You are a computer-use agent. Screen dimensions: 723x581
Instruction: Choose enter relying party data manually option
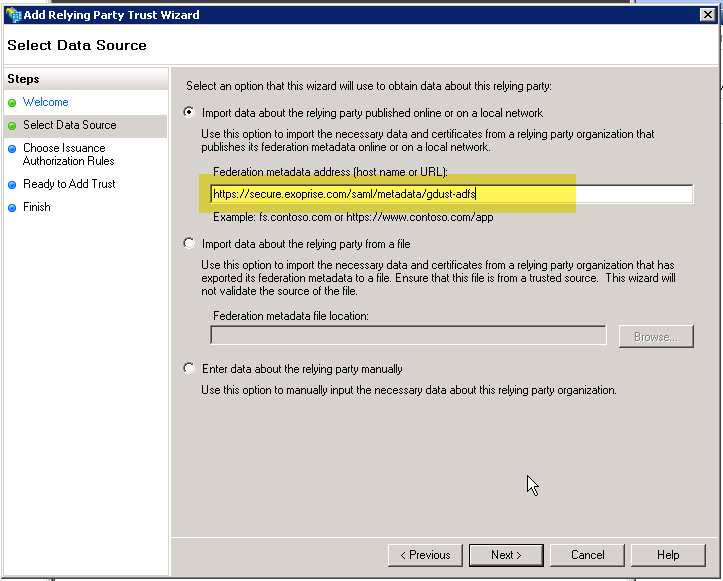coord(189,368)
